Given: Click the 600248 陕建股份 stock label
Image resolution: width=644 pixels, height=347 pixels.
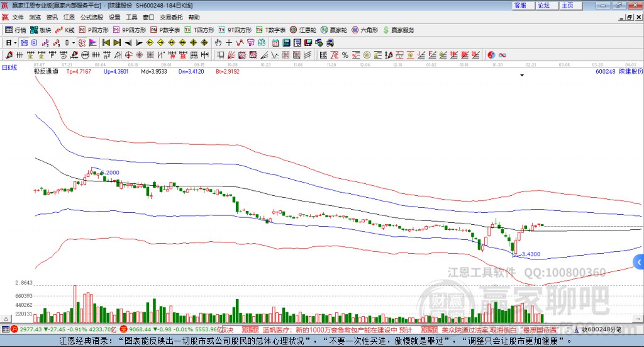Looking at the screenshot, I should point(619,72).
